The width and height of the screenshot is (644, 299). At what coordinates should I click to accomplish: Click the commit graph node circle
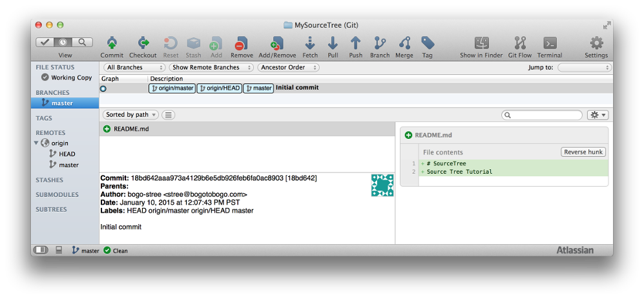tap(103, 88)
